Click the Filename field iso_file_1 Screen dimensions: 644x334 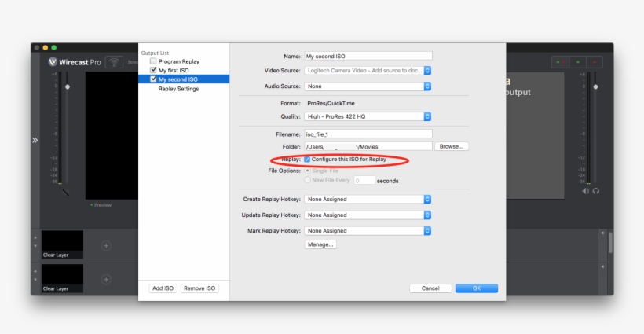coord(368,134)
